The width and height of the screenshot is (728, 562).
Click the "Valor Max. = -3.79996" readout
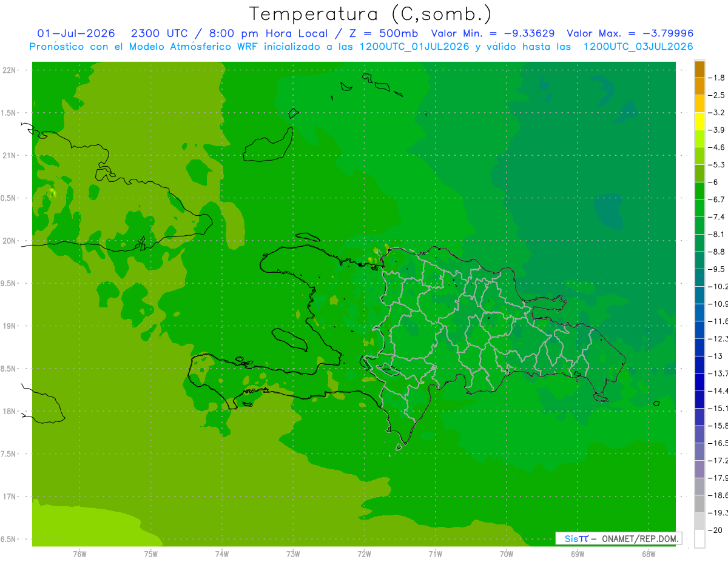[630, 33]
